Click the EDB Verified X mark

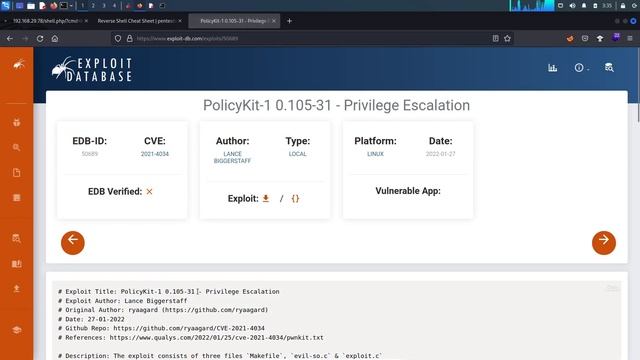(149, 191)
